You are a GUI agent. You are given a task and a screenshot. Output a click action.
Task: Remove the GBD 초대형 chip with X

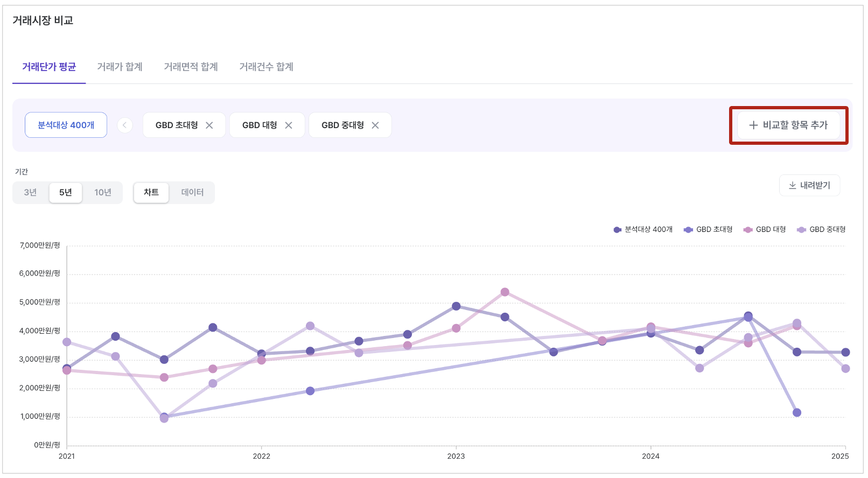209,125
